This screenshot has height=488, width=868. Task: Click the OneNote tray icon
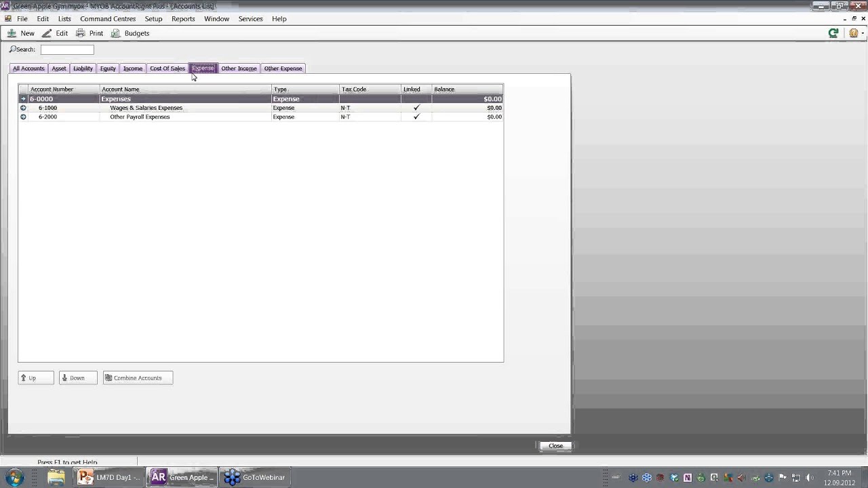point(688,477)
